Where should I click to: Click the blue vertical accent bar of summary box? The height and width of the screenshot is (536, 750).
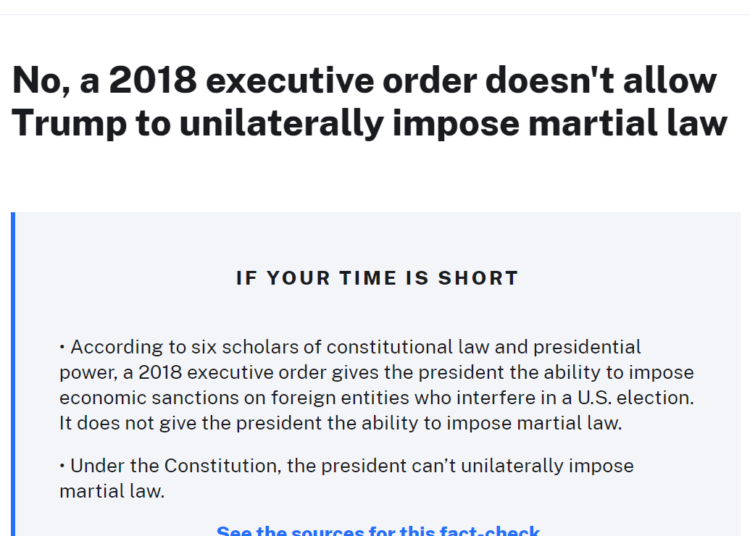(13, 374)
